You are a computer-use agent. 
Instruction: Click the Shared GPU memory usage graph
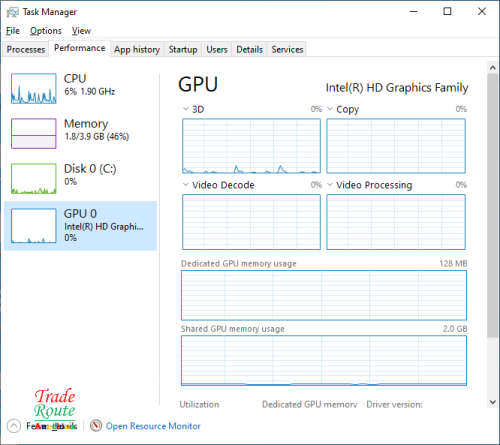pos(324,361)
